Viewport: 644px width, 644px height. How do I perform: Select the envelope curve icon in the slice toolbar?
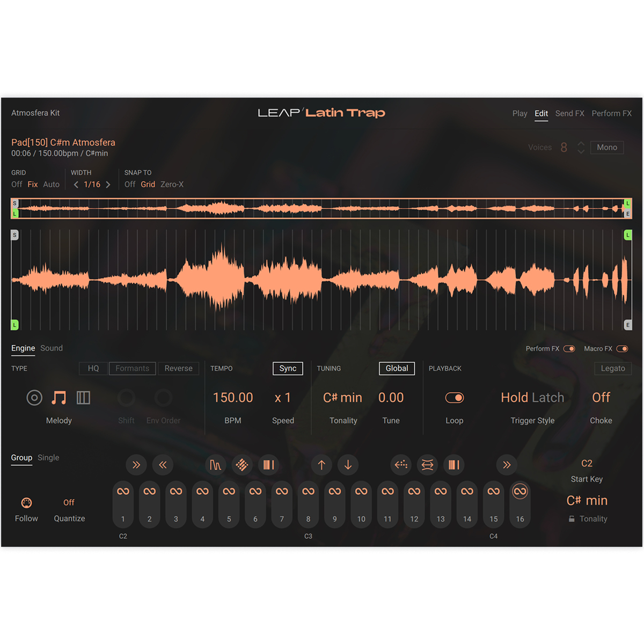215,465
